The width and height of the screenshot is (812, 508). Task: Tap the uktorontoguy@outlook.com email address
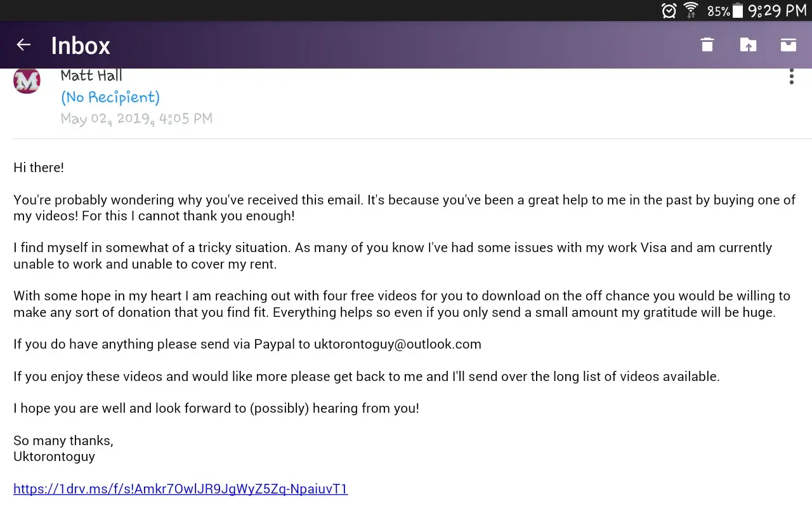coord(397,344)
